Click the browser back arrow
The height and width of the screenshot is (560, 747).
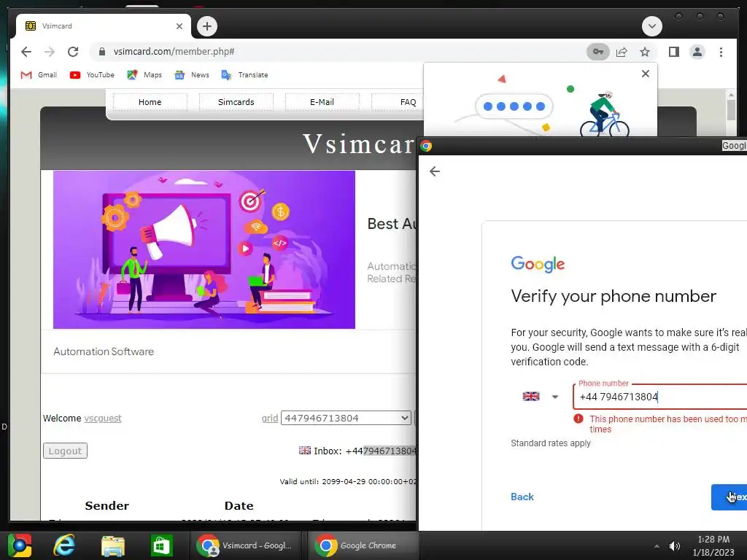coord(26,52)
